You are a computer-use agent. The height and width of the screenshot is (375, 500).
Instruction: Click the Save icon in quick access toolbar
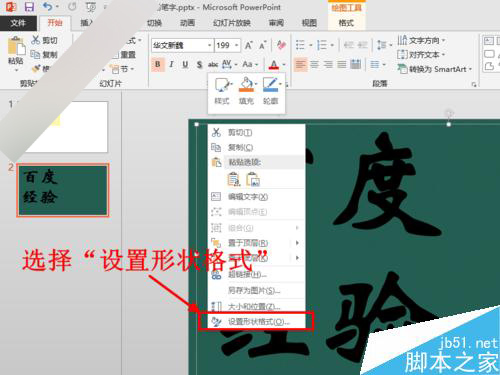(30, 7)
